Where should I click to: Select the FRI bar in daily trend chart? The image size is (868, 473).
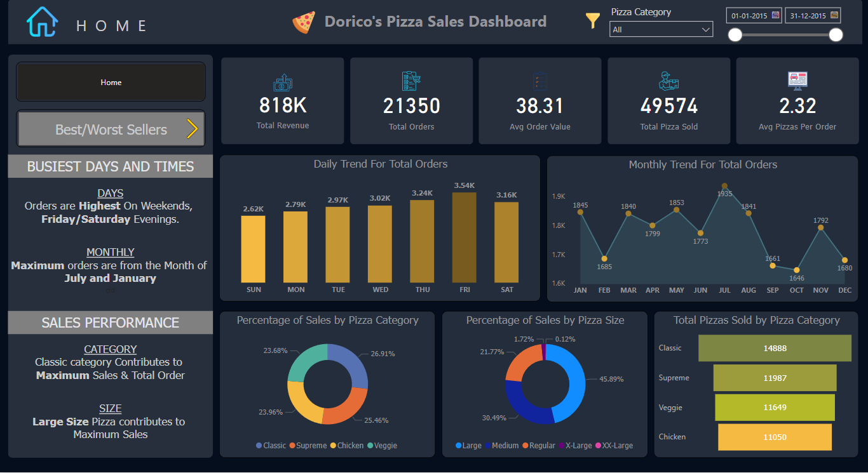[x=464, y=237]
